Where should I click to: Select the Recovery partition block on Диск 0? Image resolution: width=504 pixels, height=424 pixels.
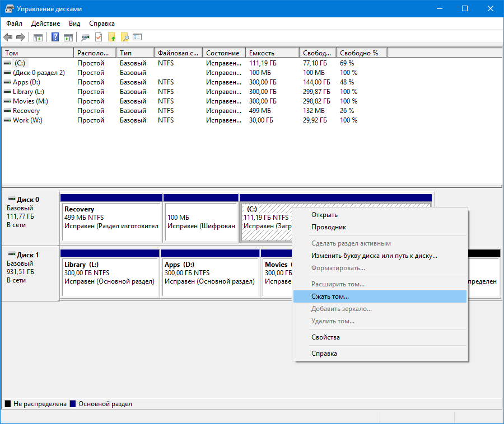[x=111, y=221]
